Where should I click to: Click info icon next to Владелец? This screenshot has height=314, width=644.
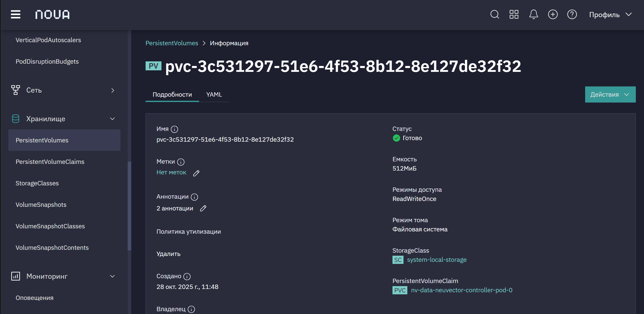pyautogui.click(x=191, y=309)
